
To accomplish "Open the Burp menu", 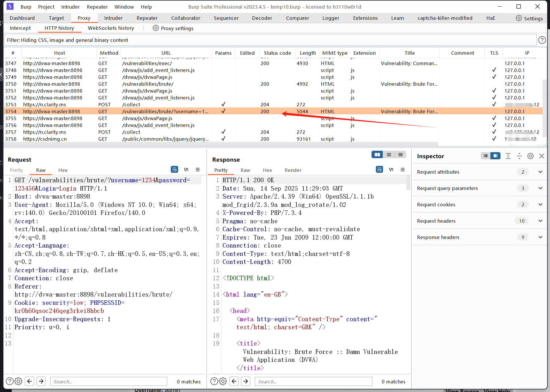I will 26,7.
